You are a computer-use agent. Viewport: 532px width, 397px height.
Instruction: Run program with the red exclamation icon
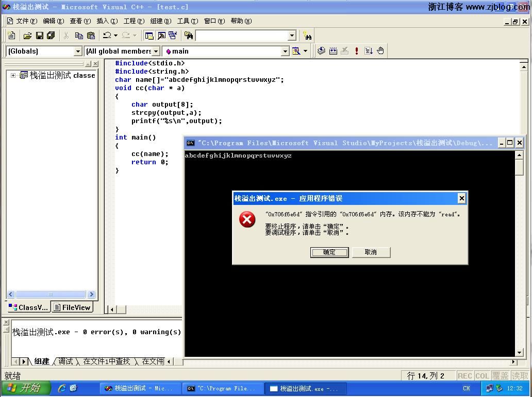click(x=357, y=51)
